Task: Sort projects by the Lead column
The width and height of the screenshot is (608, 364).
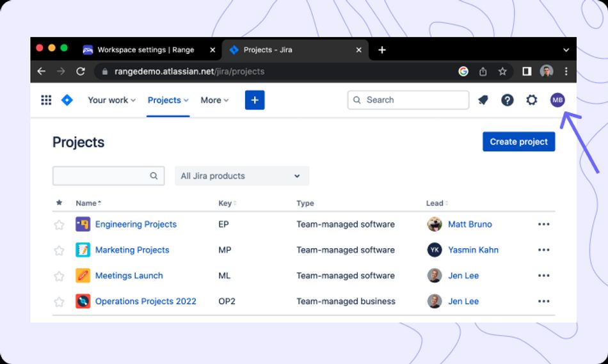Action: (x=437, y=203)
